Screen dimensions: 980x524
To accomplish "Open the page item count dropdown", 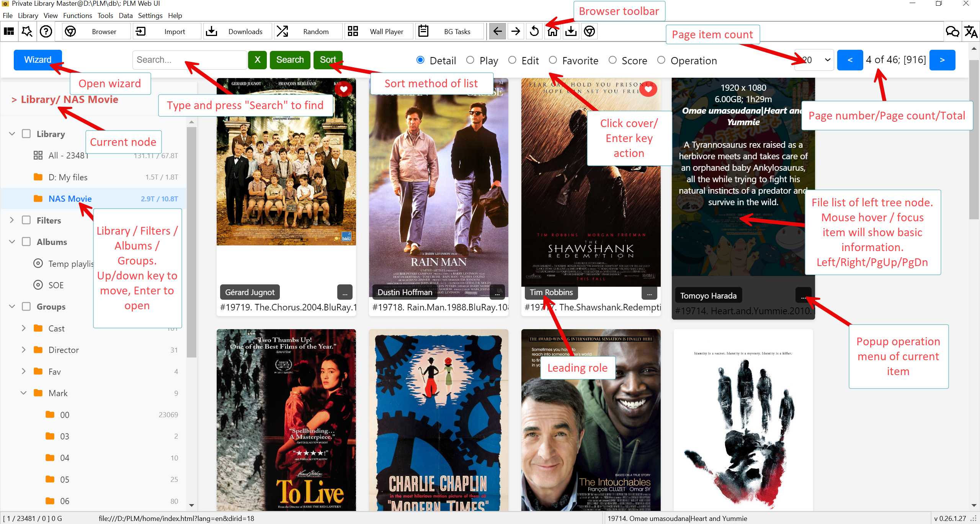I will tap(813, 60).
